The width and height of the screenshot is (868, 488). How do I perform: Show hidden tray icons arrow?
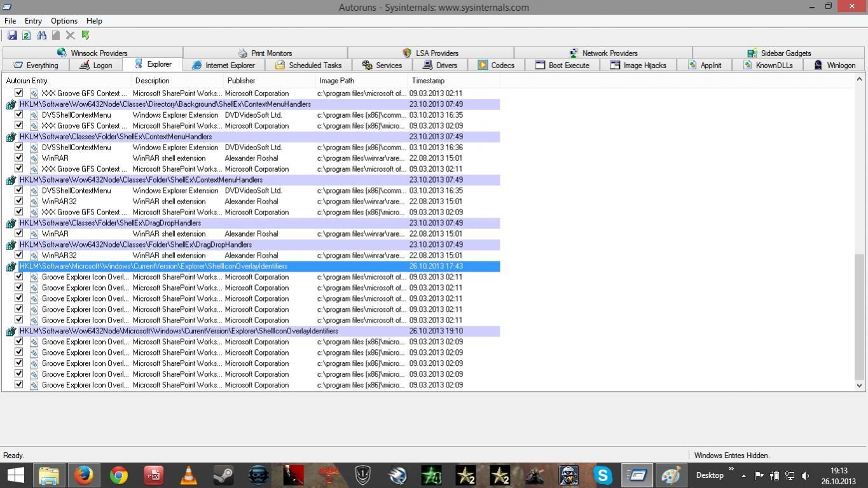pyautogui.click(x=743, y=475)
